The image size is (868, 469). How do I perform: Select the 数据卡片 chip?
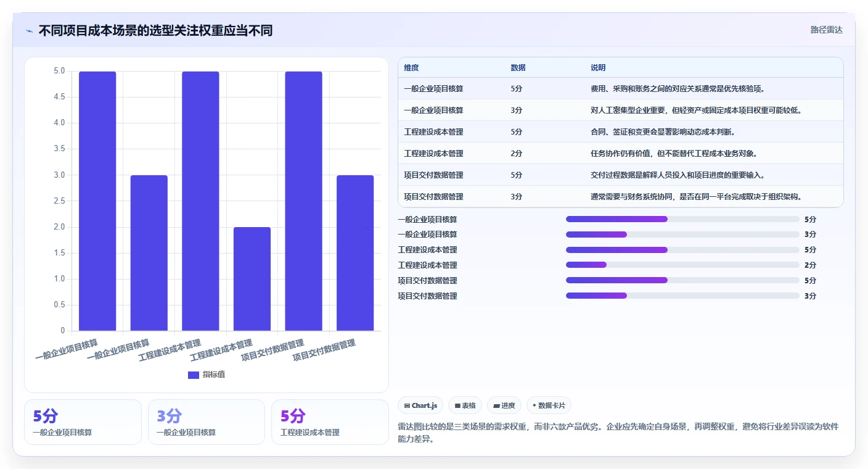548,405
